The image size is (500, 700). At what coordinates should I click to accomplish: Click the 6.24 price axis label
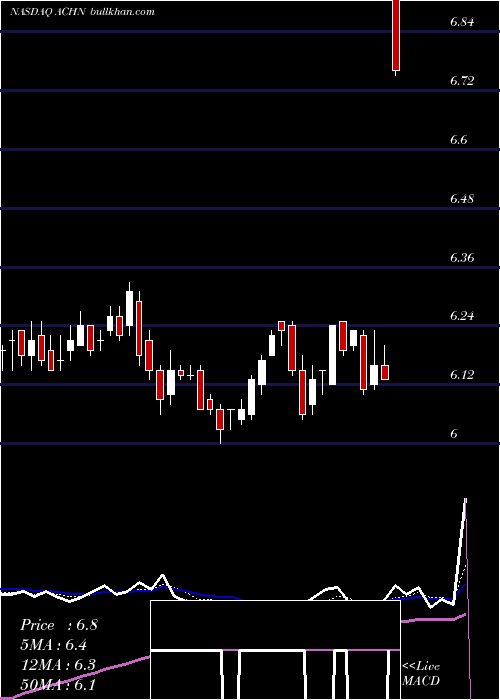point(462,316)
